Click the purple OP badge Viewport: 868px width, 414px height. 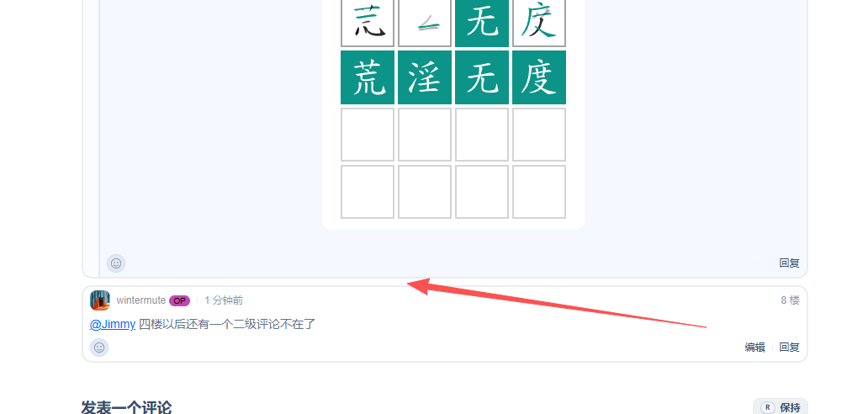(179, 300)
